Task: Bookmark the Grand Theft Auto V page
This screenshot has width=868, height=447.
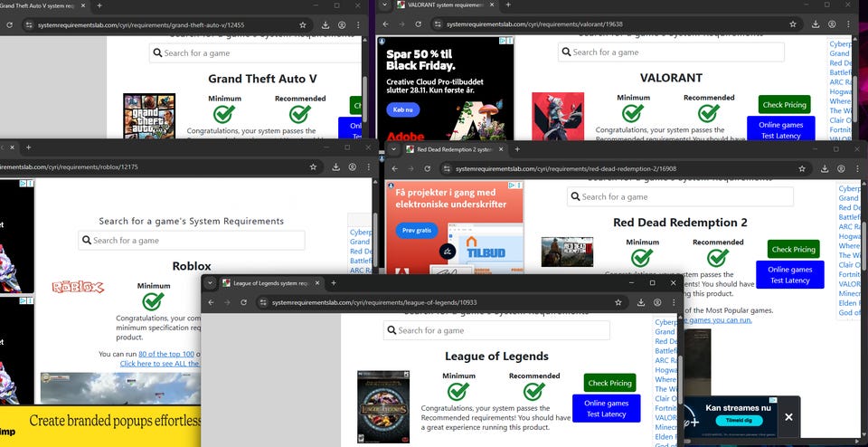Action: click(303, 25)
